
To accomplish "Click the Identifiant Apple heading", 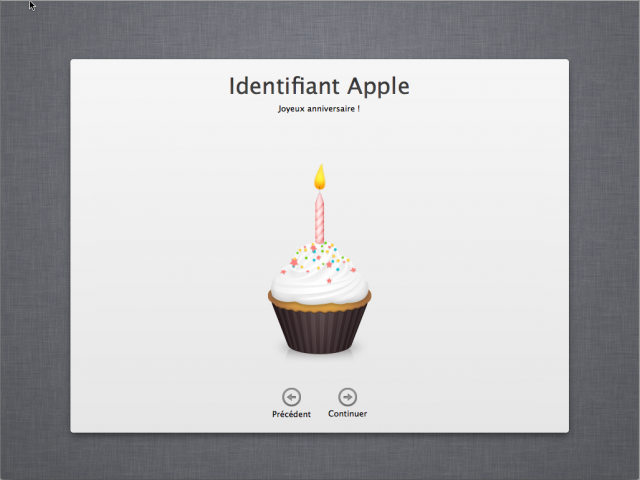I will pyautogui.click(x=319, y=86).
